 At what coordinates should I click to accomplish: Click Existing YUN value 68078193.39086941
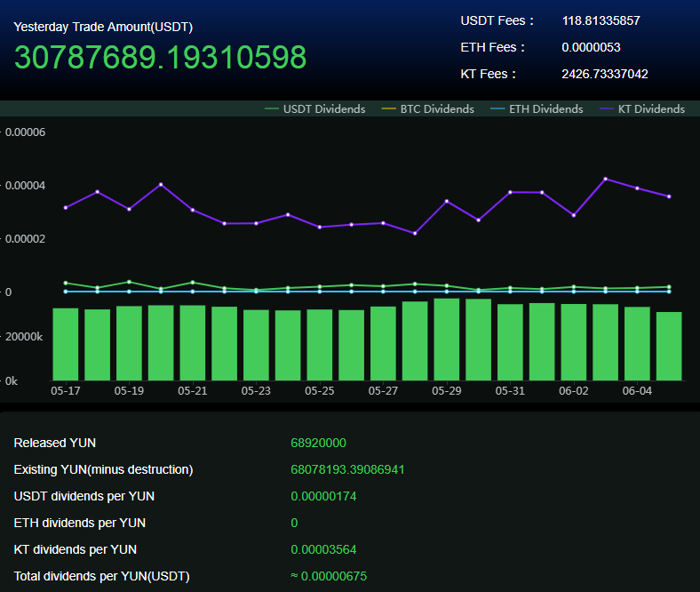[x=347, y=469]
